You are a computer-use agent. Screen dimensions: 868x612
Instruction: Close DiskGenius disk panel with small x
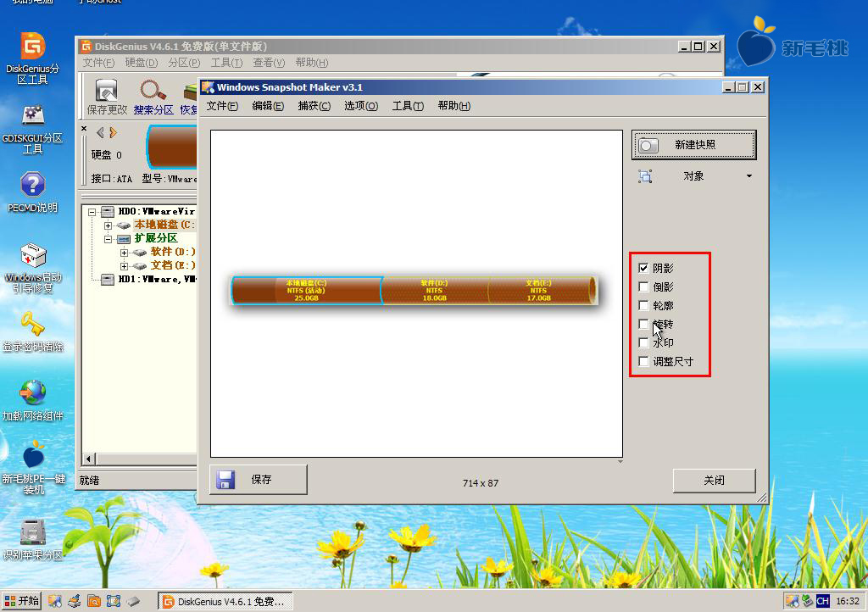pos(84,129)
